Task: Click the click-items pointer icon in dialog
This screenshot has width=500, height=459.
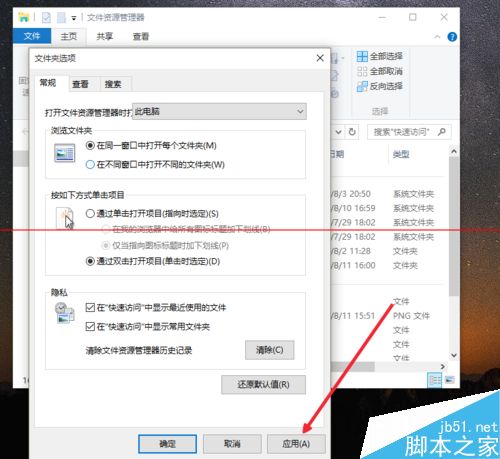Action: (x=65, y=218)
